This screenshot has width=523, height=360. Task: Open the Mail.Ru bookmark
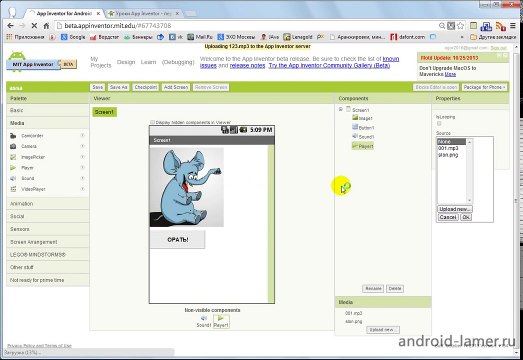200,37
